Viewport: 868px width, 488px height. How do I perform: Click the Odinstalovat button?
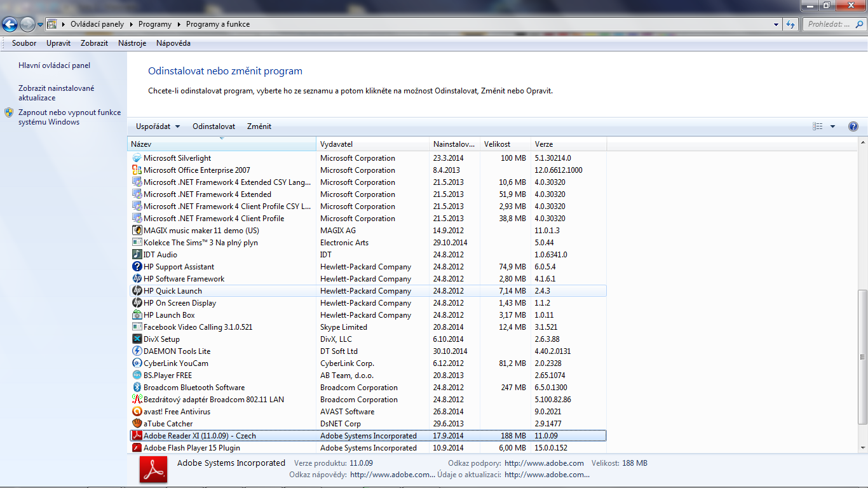[x=214, y=126]
